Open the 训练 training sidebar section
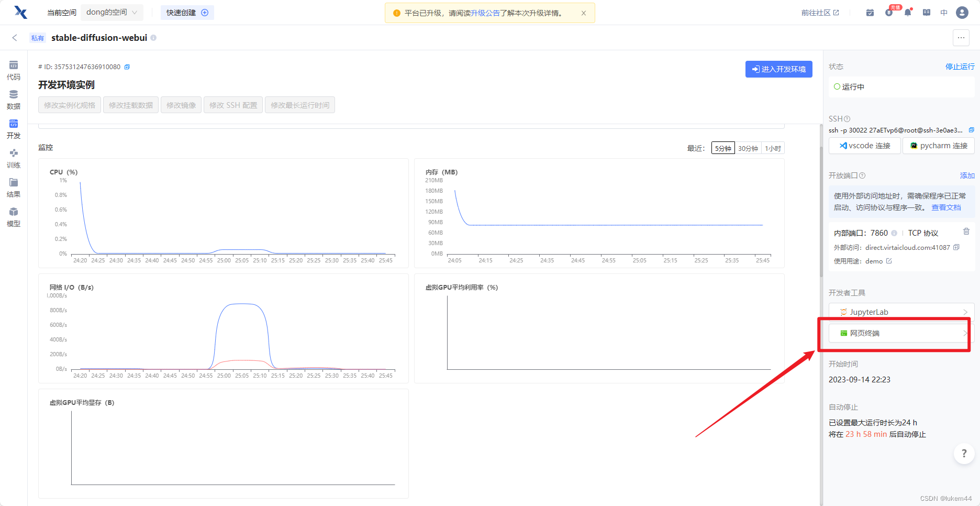 [14, 159]
